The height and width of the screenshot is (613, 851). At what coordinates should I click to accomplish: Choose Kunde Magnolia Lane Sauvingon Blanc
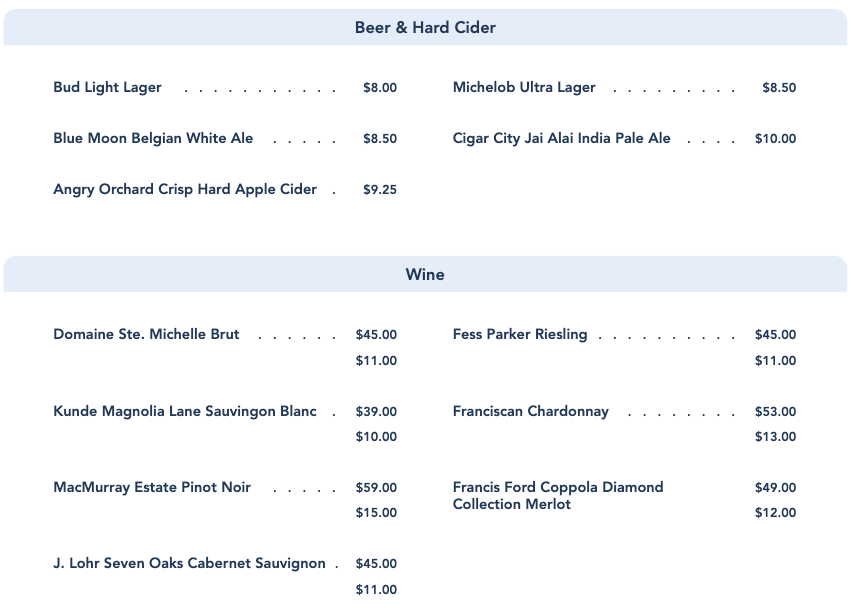(185, 412)
